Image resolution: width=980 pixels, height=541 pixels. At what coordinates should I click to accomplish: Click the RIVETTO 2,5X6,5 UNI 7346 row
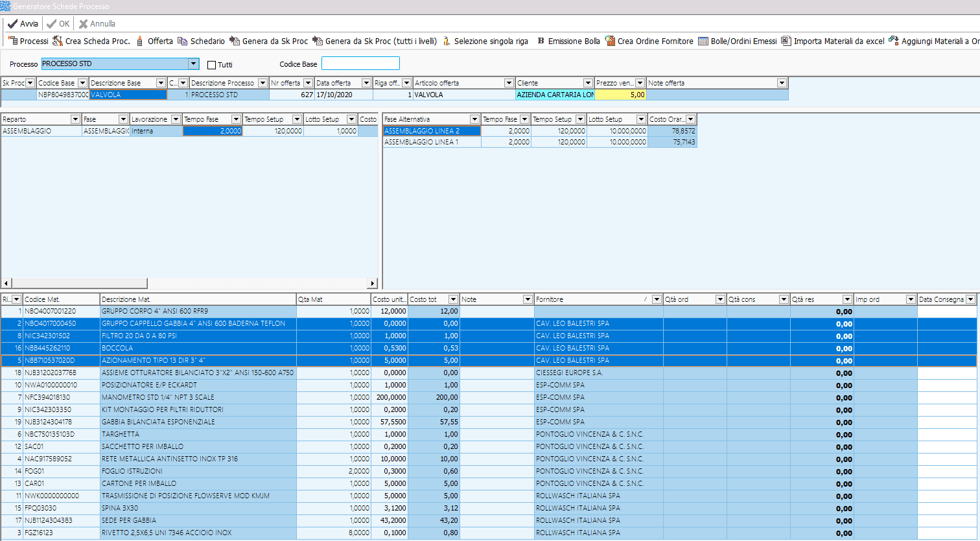(489, 533)
